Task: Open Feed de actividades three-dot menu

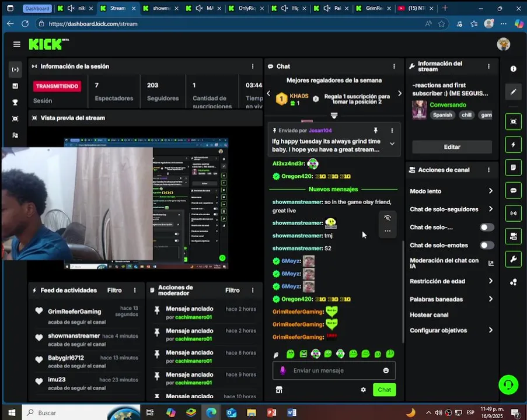Action: [135, 290]
